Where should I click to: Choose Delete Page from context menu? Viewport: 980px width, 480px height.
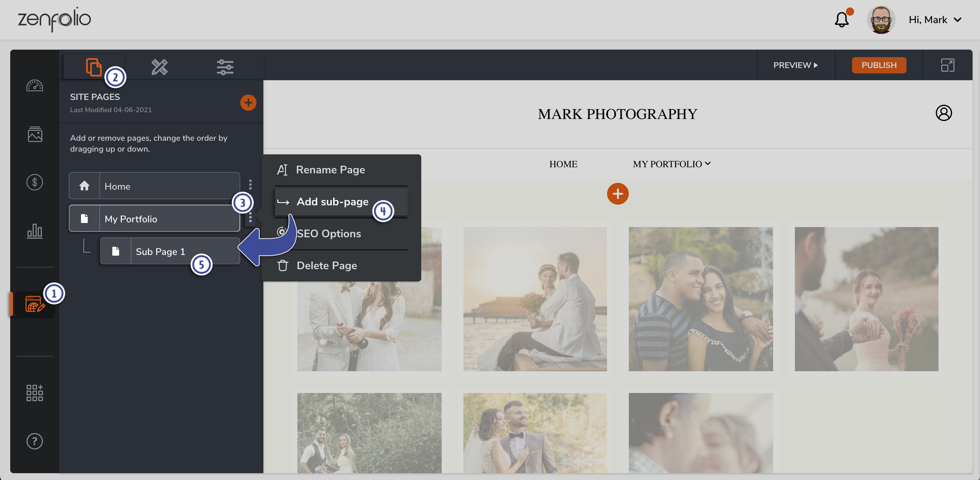(326, 265)
